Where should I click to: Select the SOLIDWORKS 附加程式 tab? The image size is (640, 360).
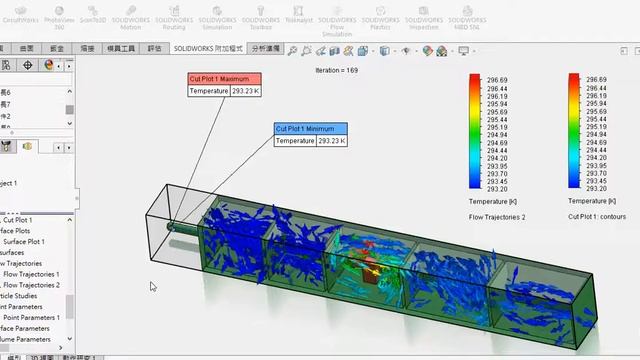(x=208, y=49)
